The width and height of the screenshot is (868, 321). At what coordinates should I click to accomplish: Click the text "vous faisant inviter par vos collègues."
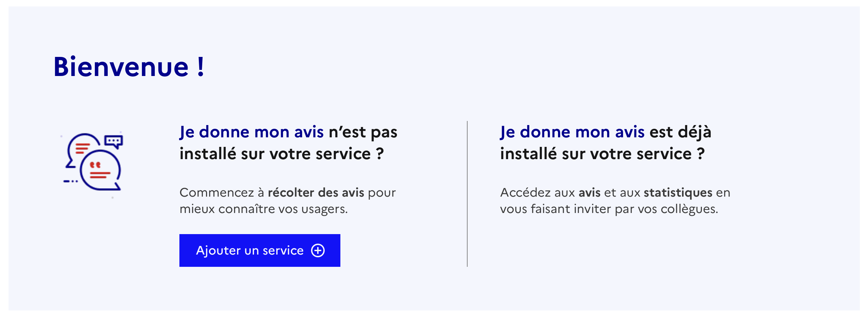tap(609, 209)
